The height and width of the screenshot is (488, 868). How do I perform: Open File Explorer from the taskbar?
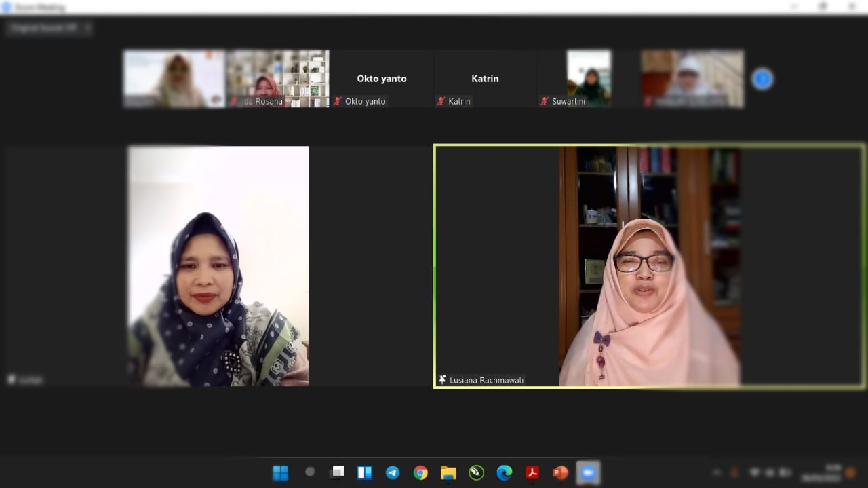448,473
